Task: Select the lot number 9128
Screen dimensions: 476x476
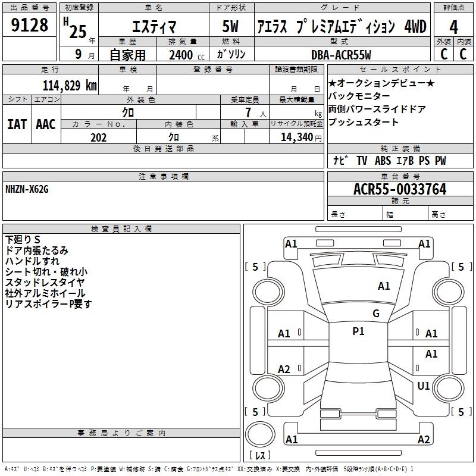Action: [30, 25]
